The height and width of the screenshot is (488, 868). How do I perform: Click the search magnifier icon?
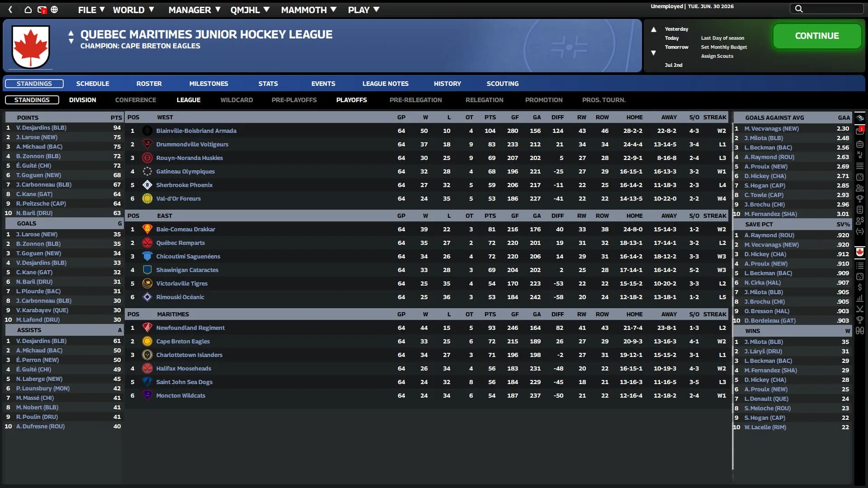[799, 9]
